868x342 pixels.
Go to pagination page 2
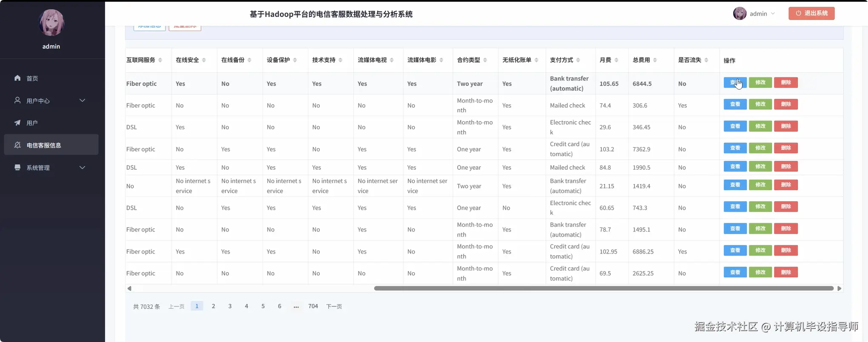213,306
